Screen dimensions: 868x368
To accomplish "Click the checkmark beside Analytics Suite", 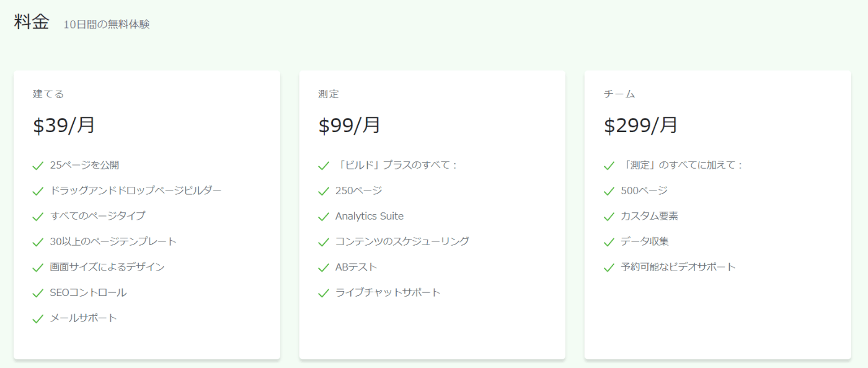I will 323,217.
